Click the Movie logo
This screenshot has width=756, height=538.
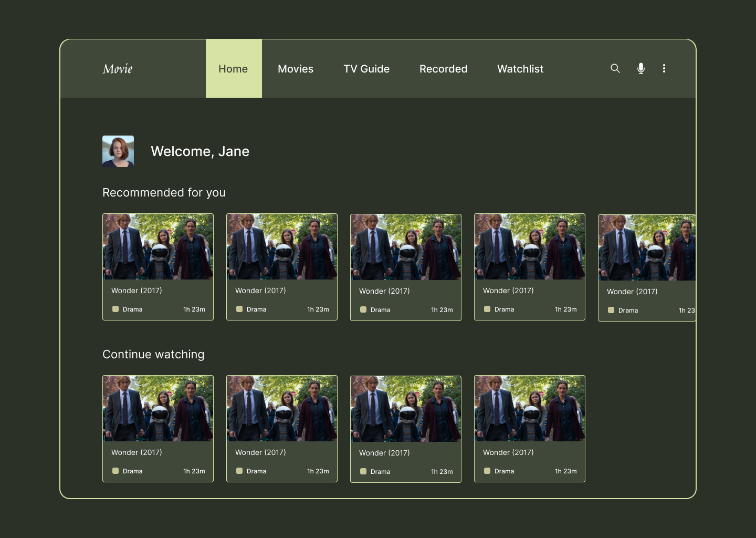(x=118, y=69)
